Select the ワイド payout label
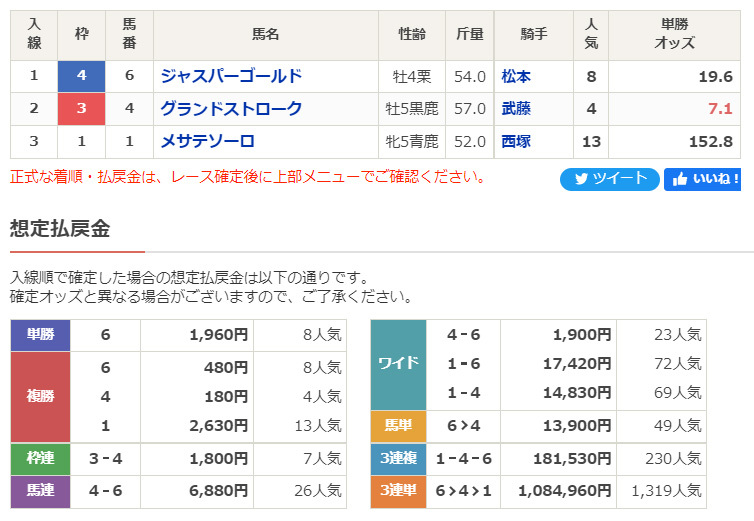 pyautogui.click(x=398, y=364)
